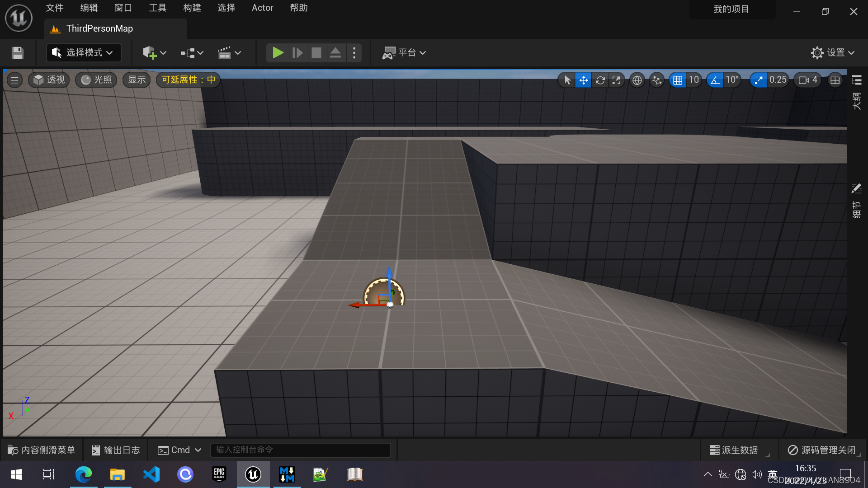
Task: Select the rotate tool
Action: 600,80
